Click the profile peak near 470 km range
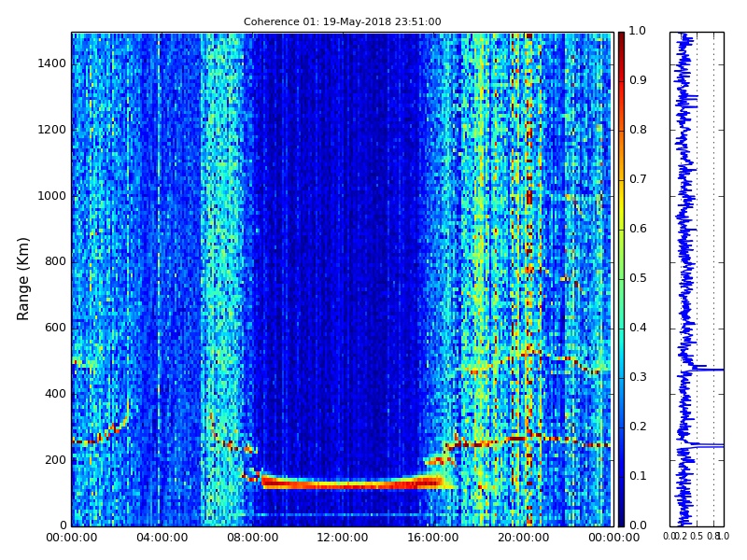 tap(710, 370)
